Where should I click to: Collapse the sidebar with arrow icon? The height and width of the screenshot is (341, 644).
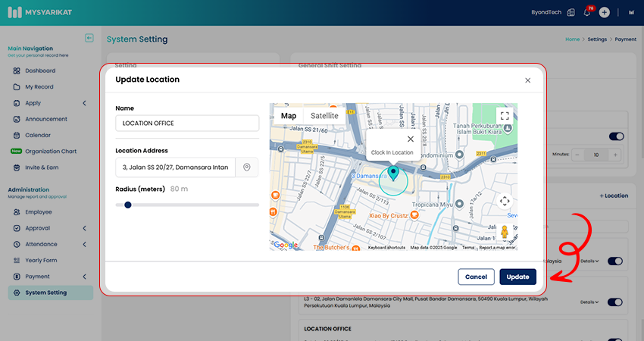point(89,38)
